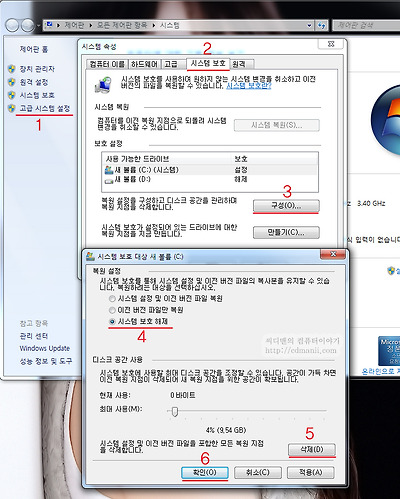Image resolution: width=400 pixels, height=499 pixels.
Task: Confirm with the 확인(O) button
Action: [205, 472]
